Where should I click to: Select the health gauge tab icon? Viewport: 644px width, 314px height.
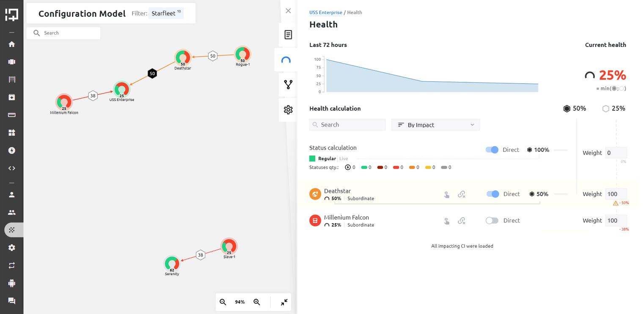286,60
